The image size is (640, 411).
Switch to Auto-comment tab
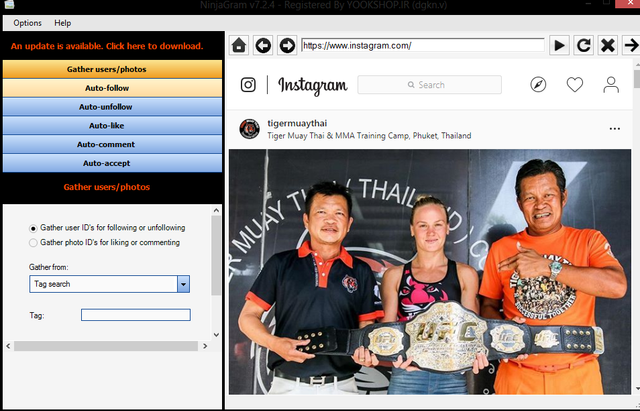(x=112, y=144)
